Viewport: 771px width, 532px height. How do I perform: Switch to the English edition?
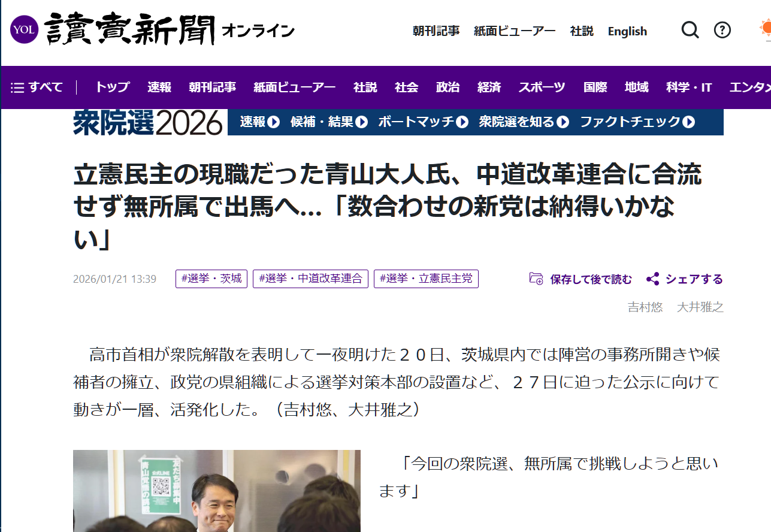[627, 31]
